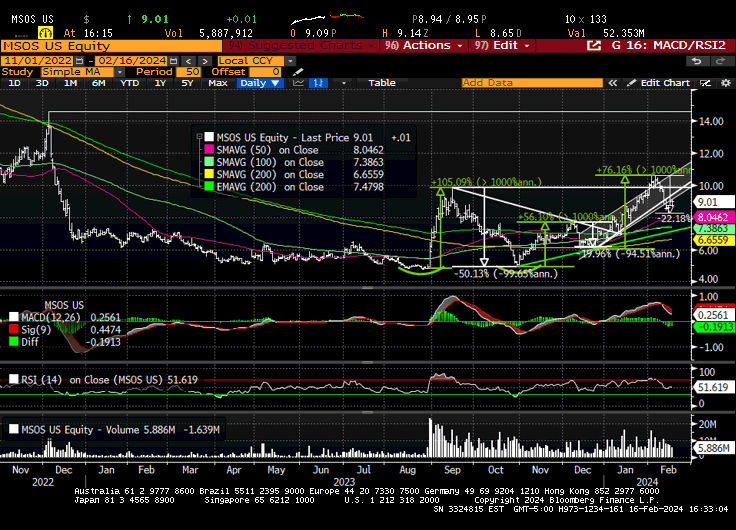Click the 8.0462 magenta axis label
Screen dimensions: 736x530
(x=713, y=217)
